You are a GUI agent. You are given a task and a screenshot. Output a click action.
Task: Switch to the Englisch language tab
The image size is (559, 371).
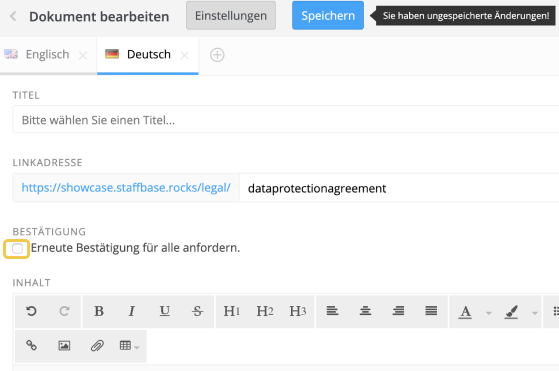click(47, 55)
